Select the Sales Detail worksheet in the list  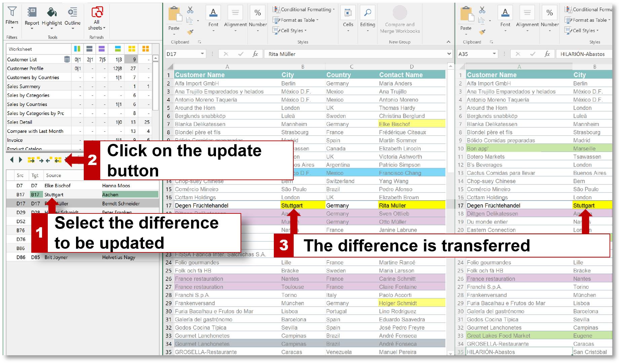click(x=20, y=122)
